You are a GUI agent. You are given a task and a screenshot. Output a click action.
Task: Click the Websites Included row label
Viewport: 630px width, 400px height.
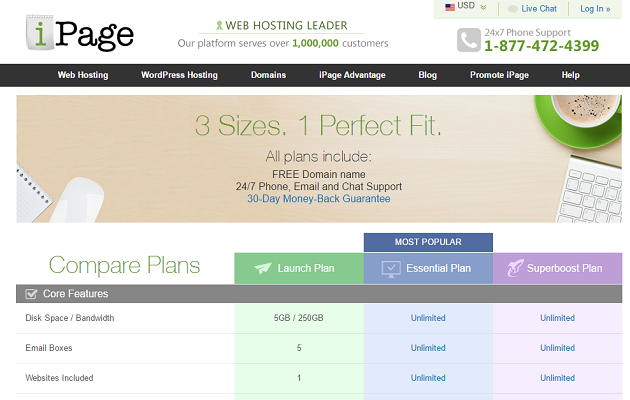click(x=59, y=378)
